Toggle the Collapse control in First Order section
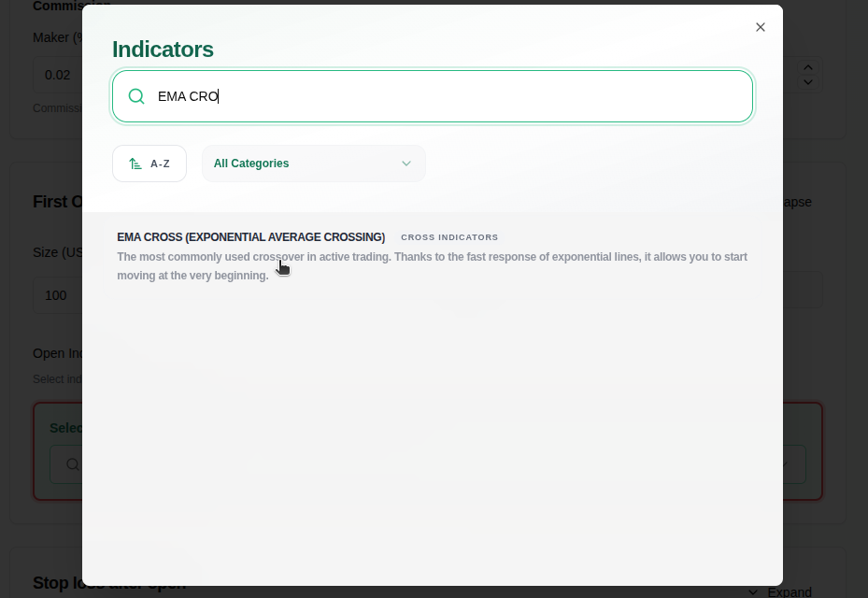The height and width of the screenshot is (598, 868). pyautogui.click(x=793, y=202)
